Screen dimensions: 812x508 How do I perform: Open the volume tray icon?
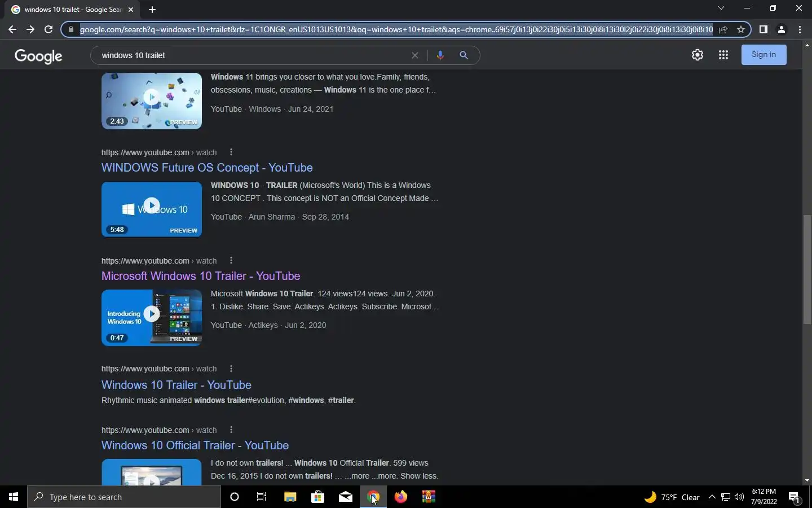coord(739,497)
